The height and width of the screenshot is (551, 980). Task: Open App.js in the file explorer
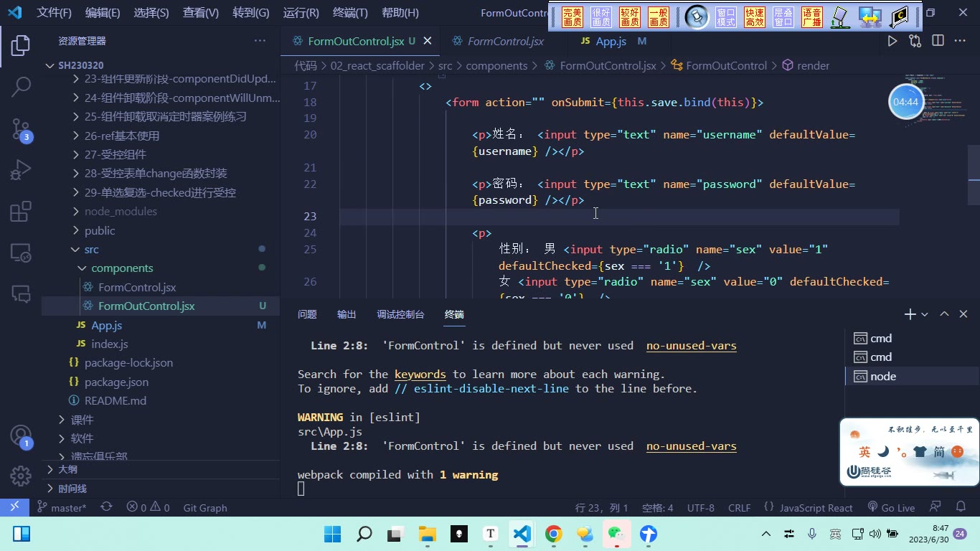click(106, 325)
